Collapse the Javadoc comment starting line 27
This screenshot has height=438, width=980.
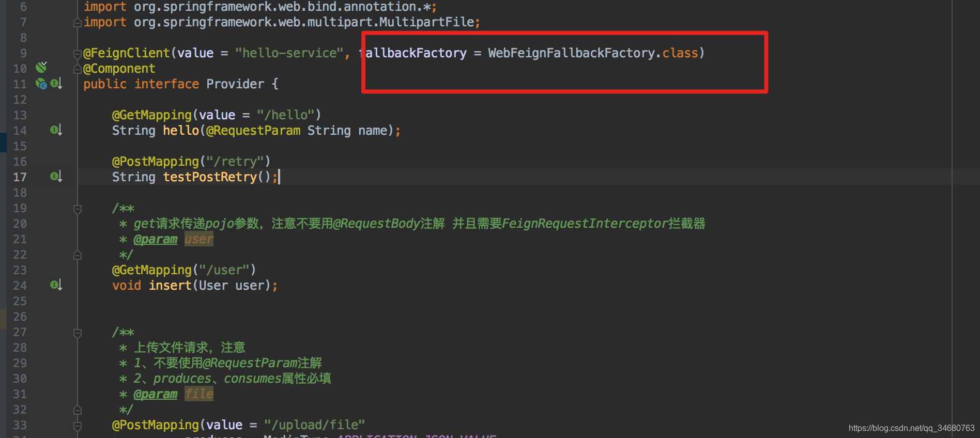coord(78,333)
